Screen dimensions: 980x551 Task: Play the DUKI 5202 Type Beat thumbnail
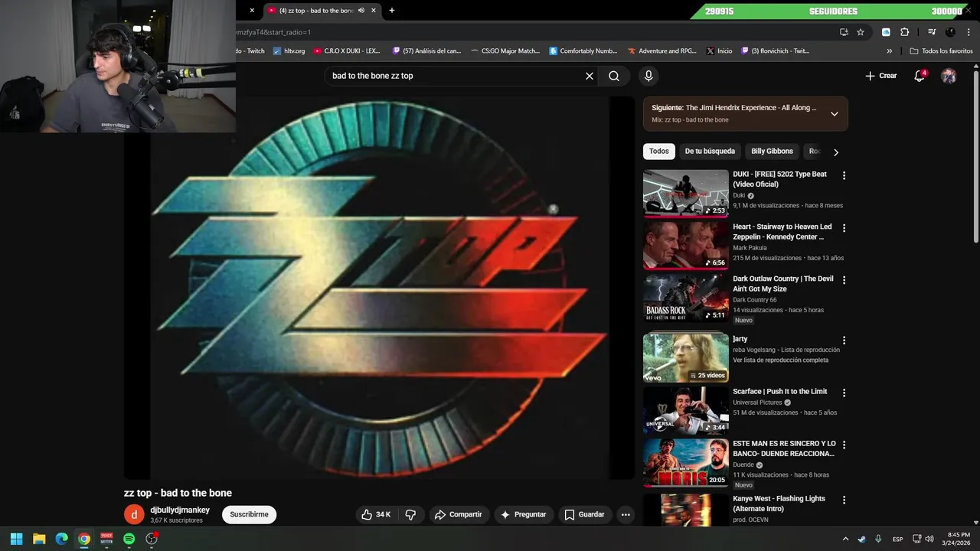[686, 193]
